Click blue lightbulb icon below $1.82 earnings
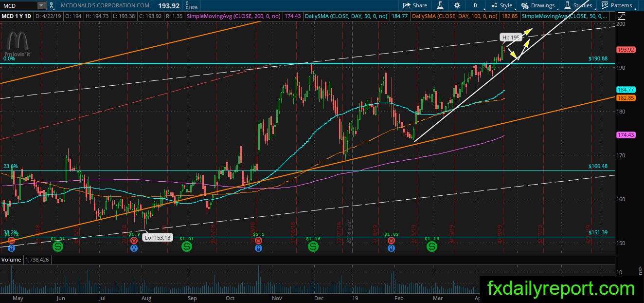The height and width of the screenshot is (303, 644). [391, 248]
